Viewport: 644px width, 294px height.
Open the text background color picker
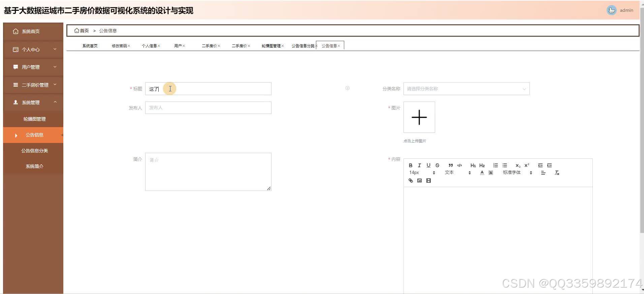tap(491, 173)
